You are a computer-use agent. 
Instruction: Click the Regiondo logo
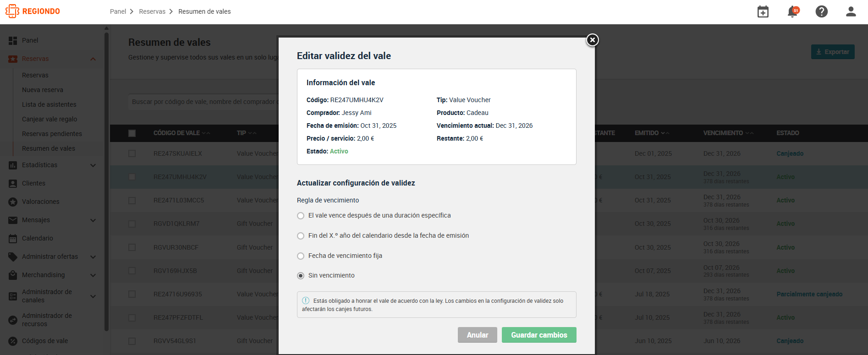(33, 11)
